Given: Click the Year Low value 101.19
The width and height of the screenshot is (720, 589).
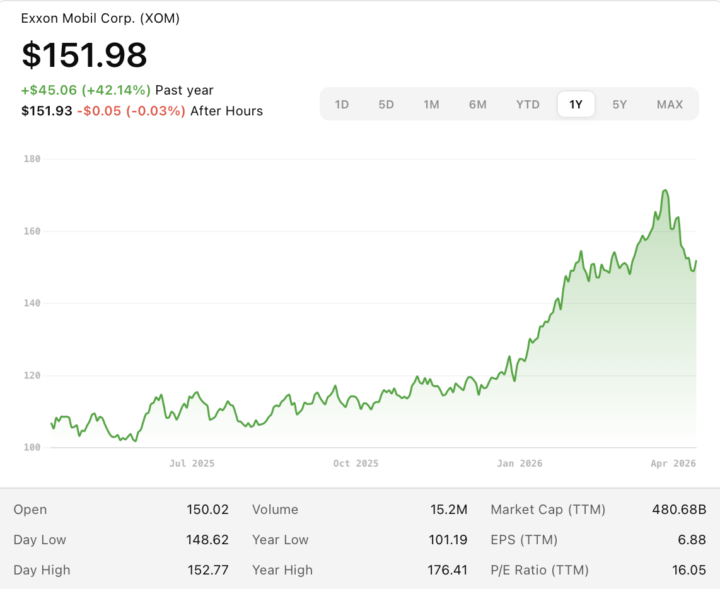Looking at the screenshot, I should [448, 539].
